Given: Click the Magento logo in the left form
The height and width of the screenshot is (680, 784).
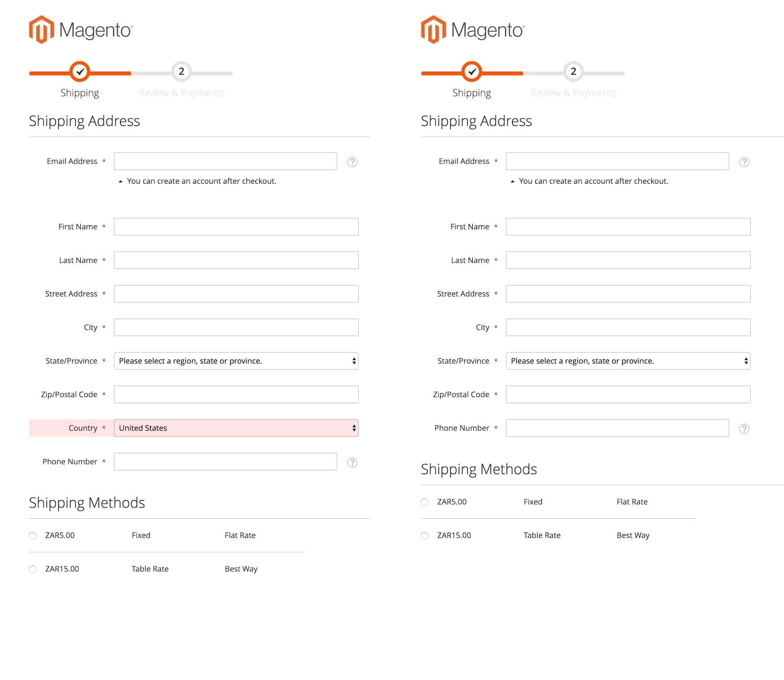Looking at the screenshot, I should (x=81, y=30).
